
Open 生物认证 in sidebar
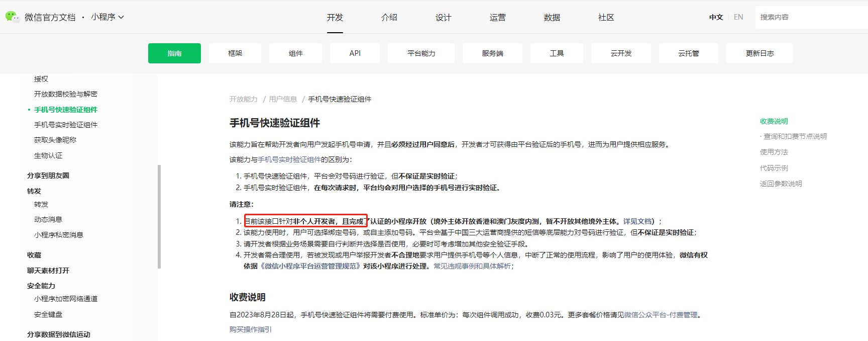click(x=48, y=155)
